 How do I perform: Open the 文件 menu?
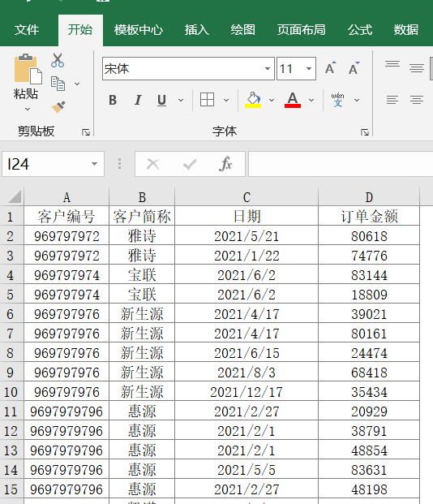coord(26,30)
